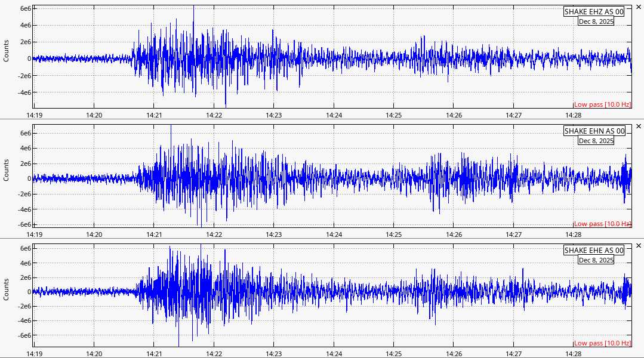Click the EHZ Low pass [10.0 Hz] label
The width and height of the screenshot is (644, 358).
(x=602, y=104)
